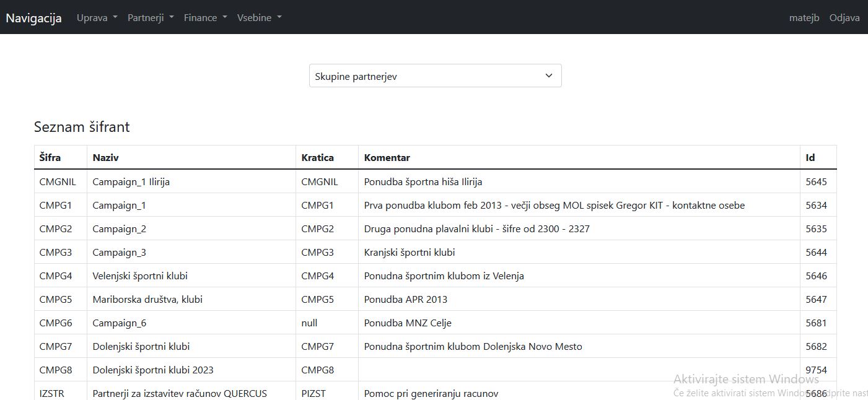Click the Mariborska društva, klubi entry
868x400 pixels.
[x=147, y=300]
